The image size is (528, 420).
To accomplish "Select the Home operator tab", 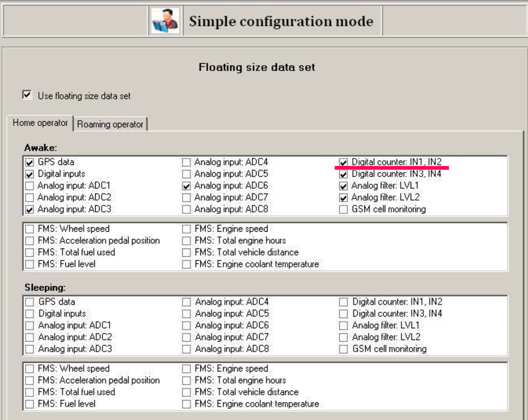I will click(40, 123).
